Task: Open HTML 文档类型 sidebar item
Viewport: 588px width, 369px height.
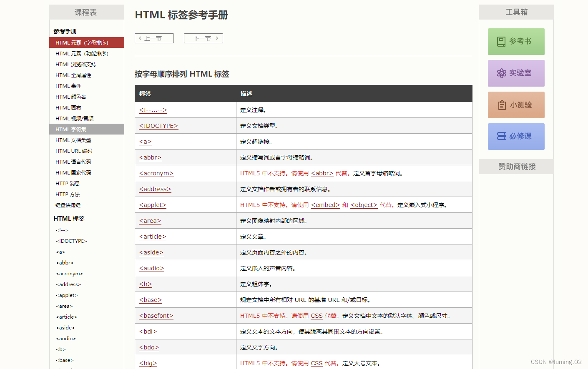Action: tap(87, 140)
